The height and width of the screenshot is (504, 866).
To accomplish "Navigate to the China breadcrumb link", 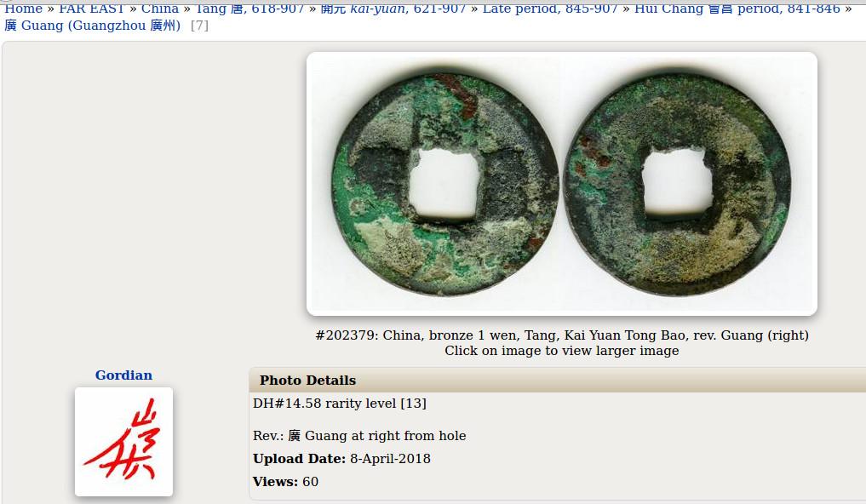I will 159,8.
